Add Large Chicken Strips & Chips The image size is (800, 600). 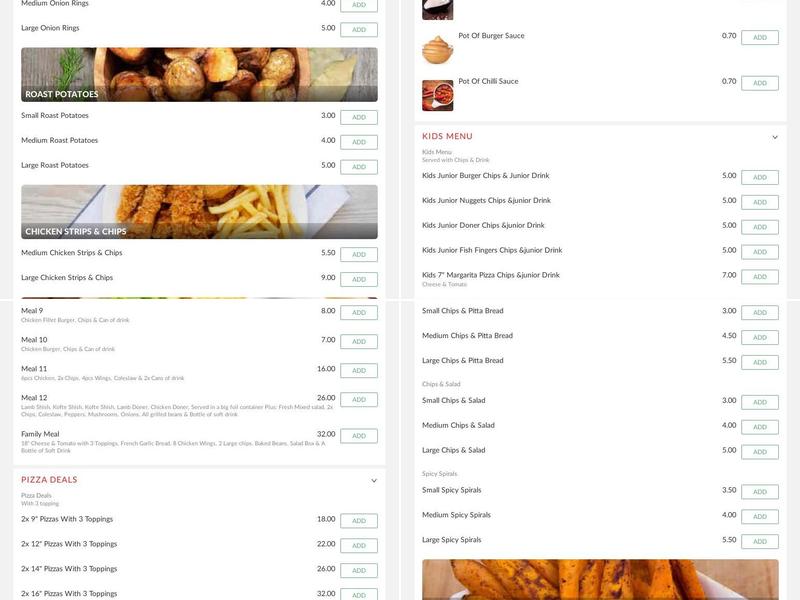point(357,280)
